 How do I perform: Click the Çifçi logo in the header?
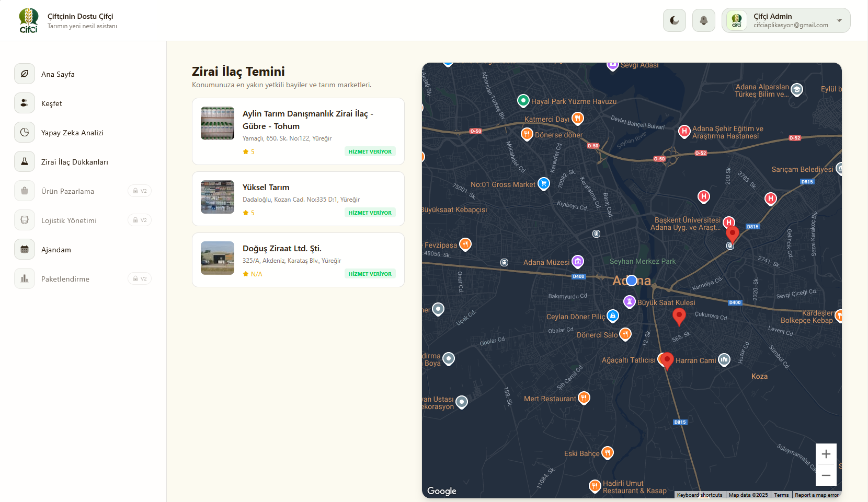[29, 20]
